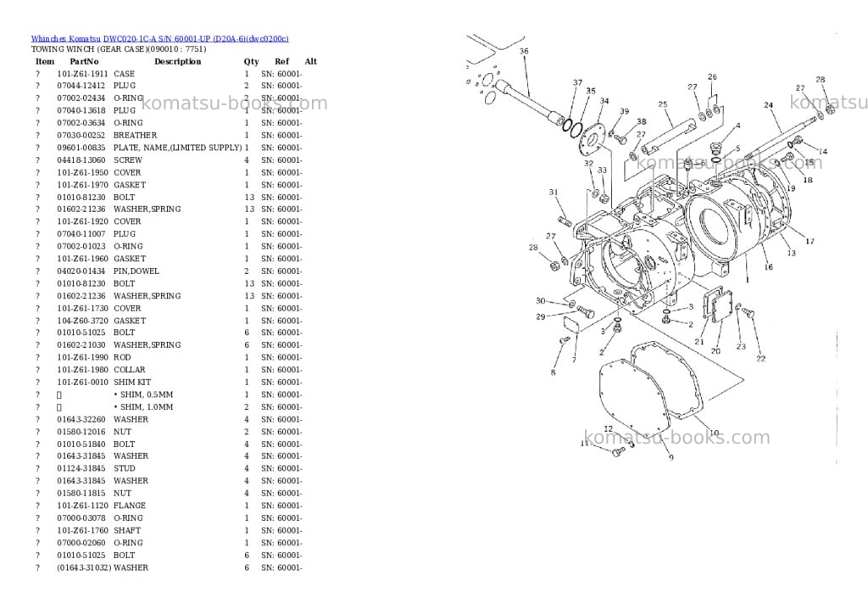Select part number 01580-12016
The height and width of the screenshot is (615, 868).
81,432
